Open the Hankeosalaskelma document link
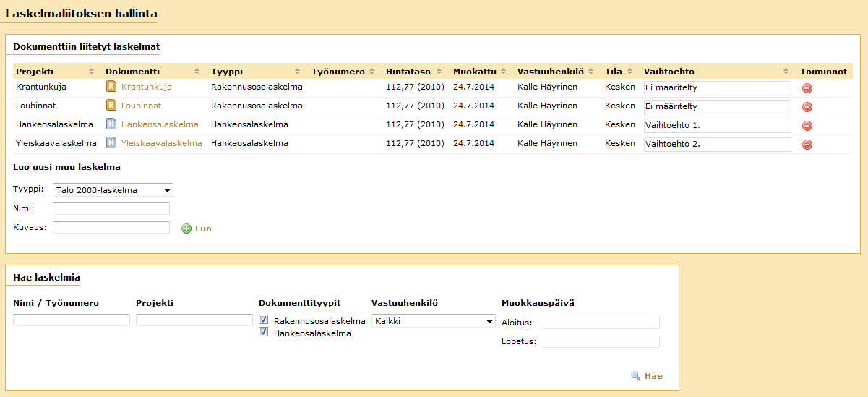The height and width of the screenshot is (397, 868). pos(160,124)
